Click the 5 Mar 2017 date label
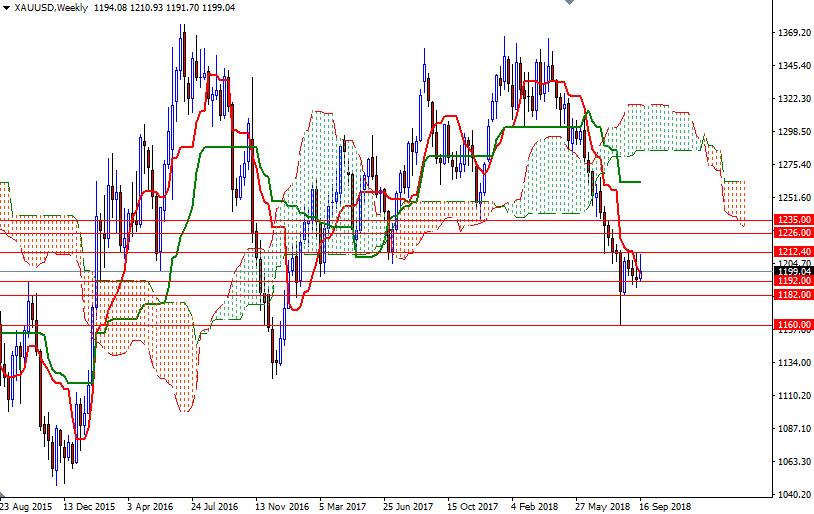 point(343,507)
